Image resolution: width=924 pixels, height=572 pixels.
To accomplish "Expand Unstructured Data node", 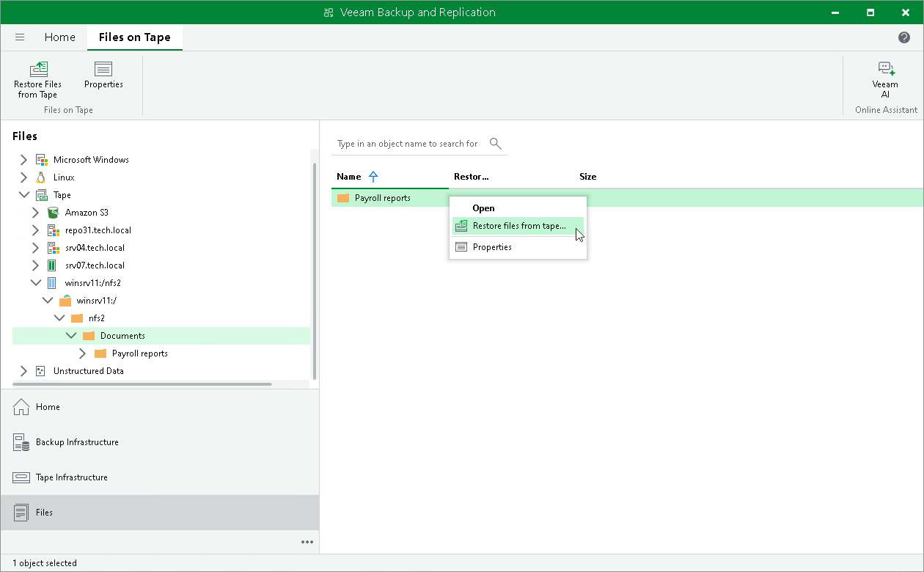I will point(23,370).
